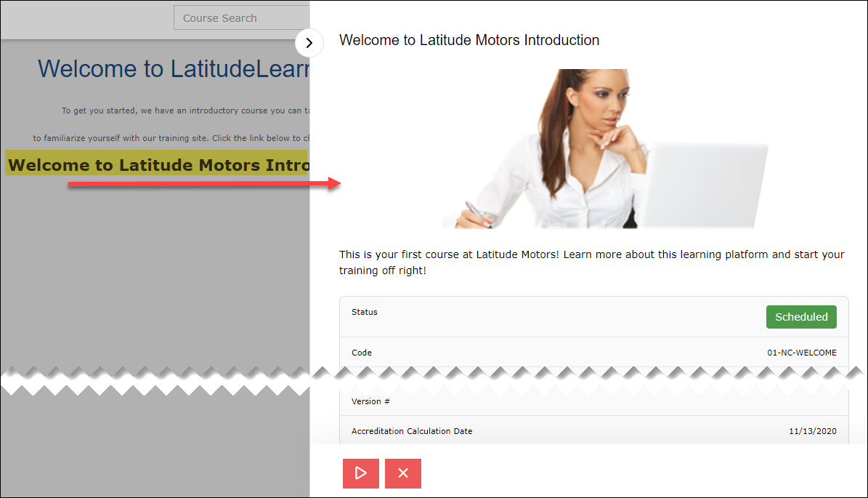This screenshot has width=868, height=498.
Task: Click the red X cancel button
Action: click(403, 473)
